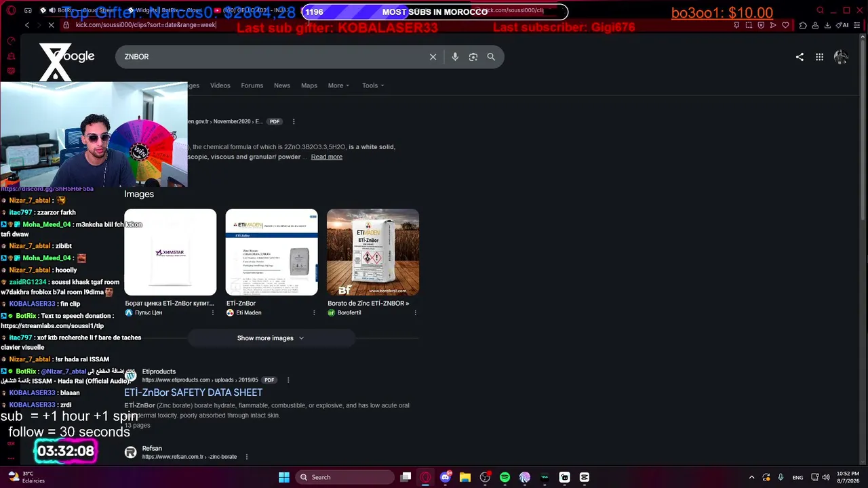
Task: Stop loading the current page
Action: 52,25
